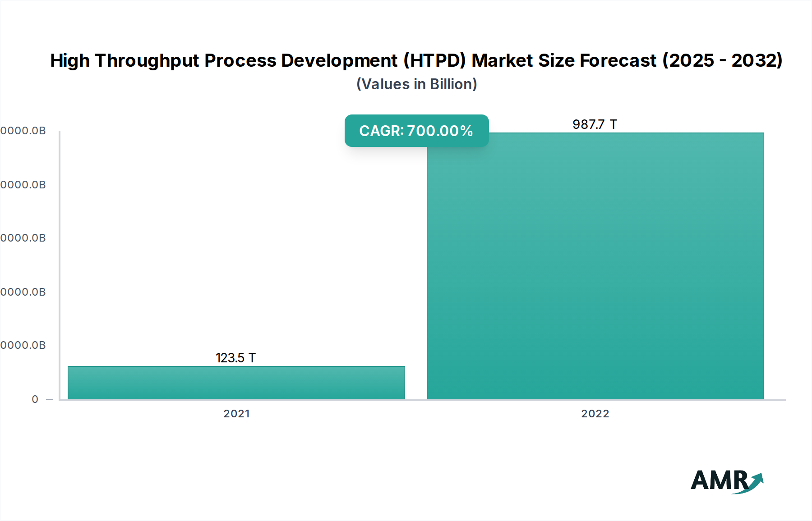Click the 0 label on y-axis
Screen dimensions: 812x521
click(x=35, y=399)
